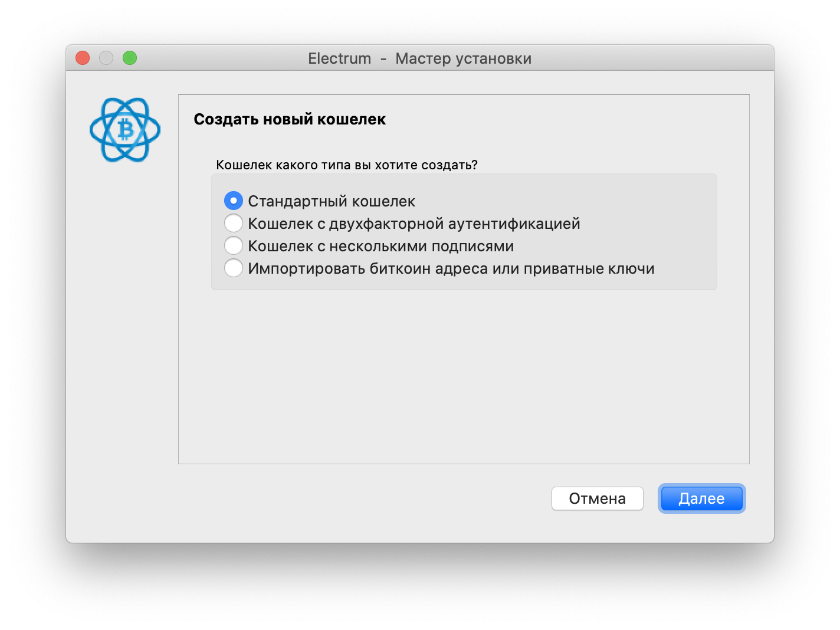Click the Стандартный кошелек label text

point(332,202)
